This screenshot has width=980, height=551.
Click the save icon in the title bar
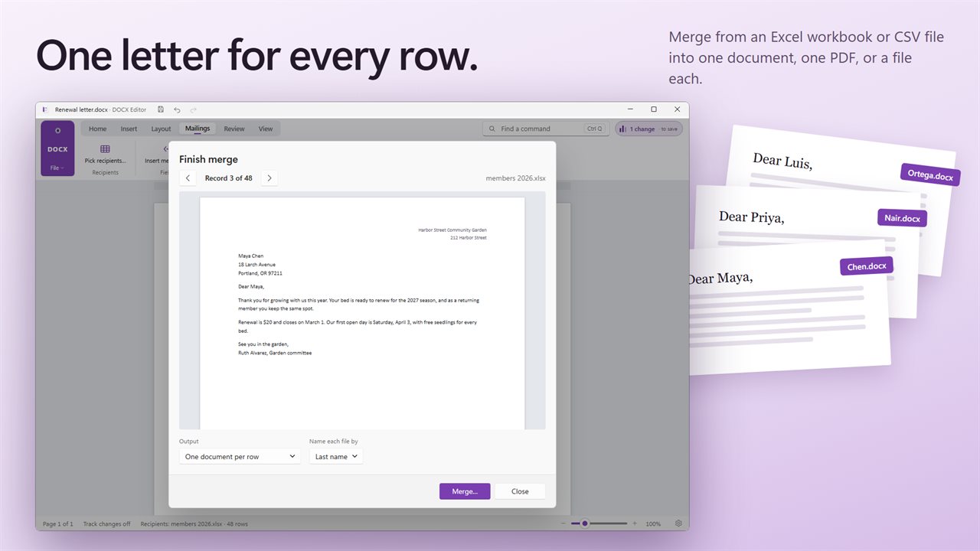[x=161, y=109]
